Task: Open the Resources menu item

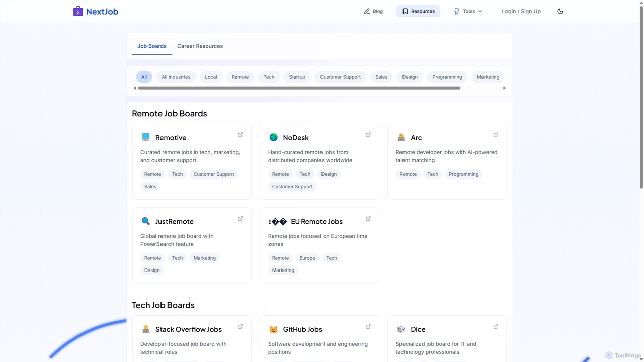Action: (418, 11)
